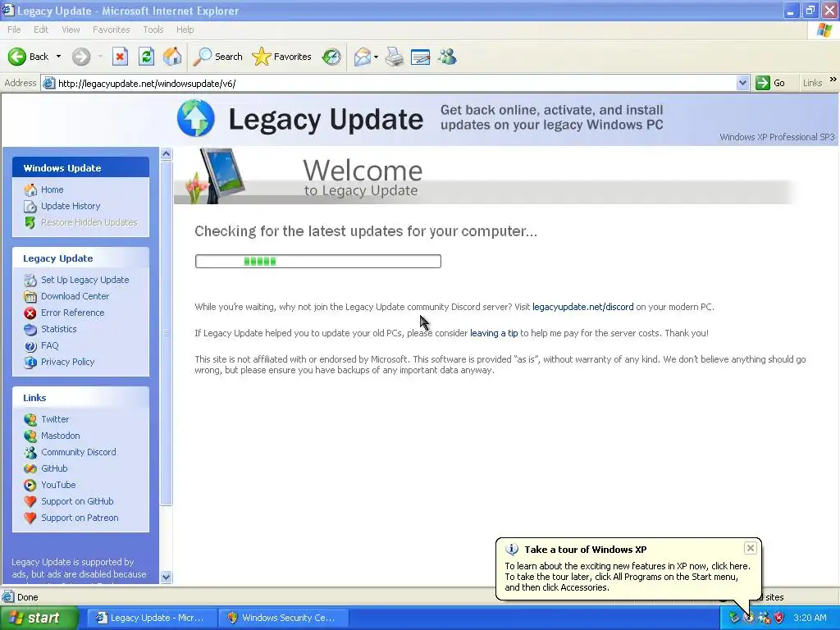Click the sidebar scrollbar up arrow
Viewport: 840px width, 630px height.
tap(166, 154)
